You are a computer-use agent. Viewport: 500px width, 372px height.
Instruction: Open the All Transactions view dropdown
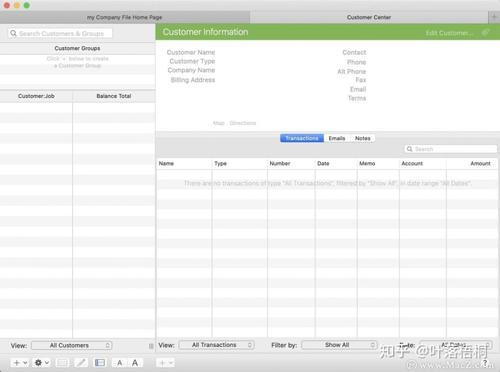click(217, 345)
